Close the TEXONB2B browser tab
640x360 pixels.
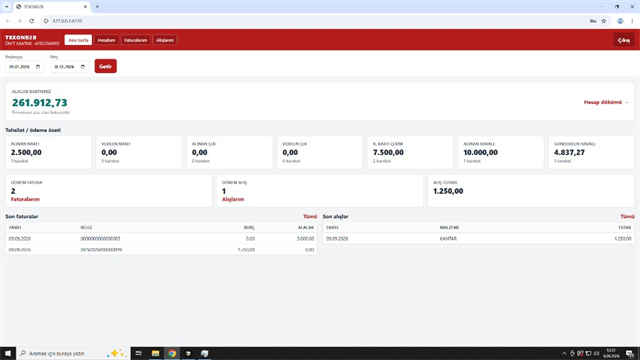[85, 7]
